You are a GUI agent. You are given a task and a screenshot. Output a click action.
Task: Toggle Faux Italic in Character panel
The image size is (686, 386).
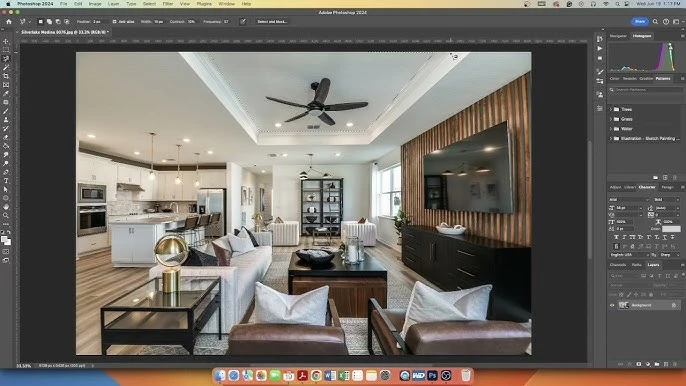pyautogui.click(x=624, y=237)
